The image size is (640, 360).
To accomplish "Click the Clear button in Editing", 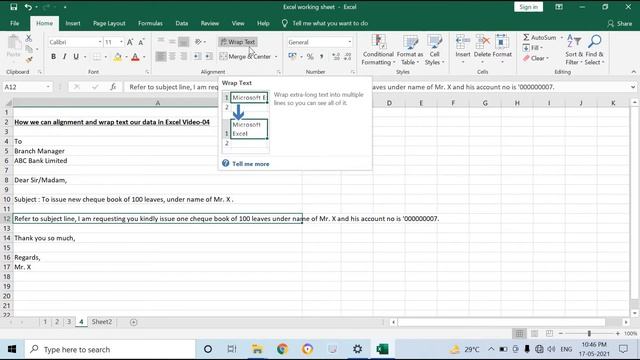I will pyautogui.click(x=536, y=58).
